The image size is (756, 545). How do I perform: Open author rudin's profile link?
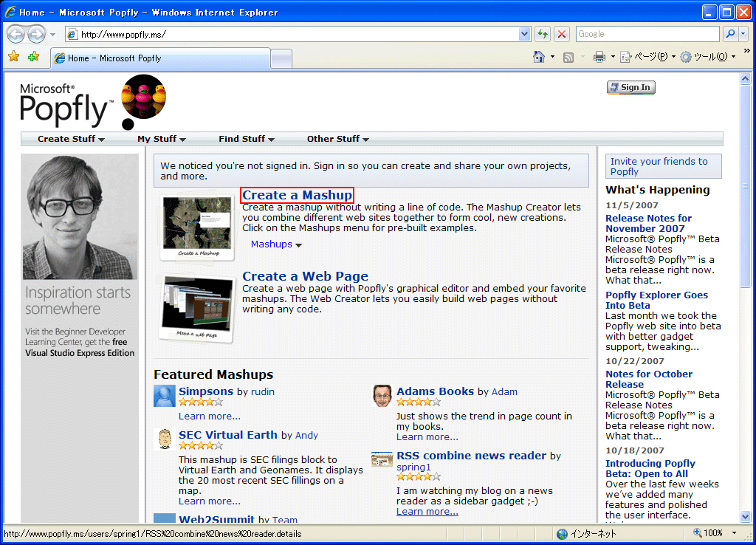[263, 391]
